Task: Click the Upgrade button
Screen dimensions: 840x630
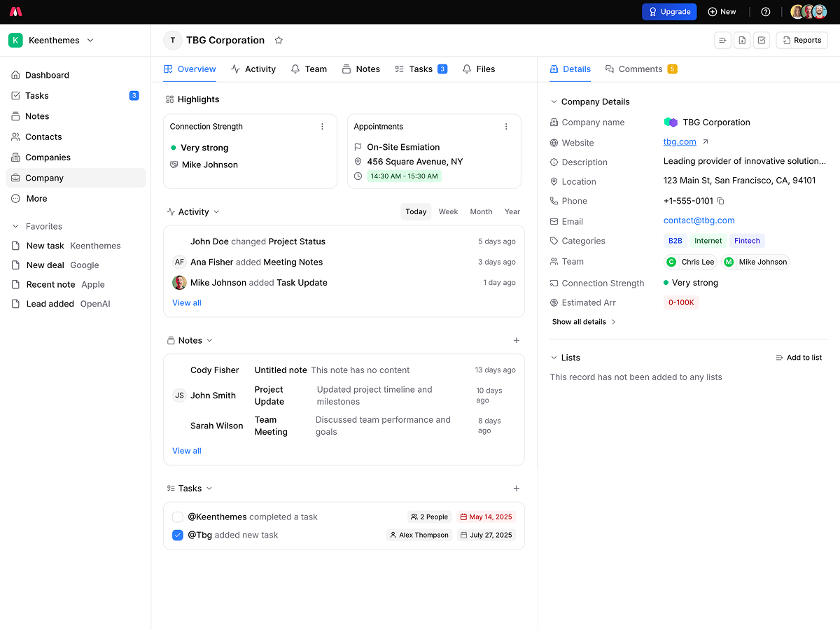Action: click(x=670, y=12)
